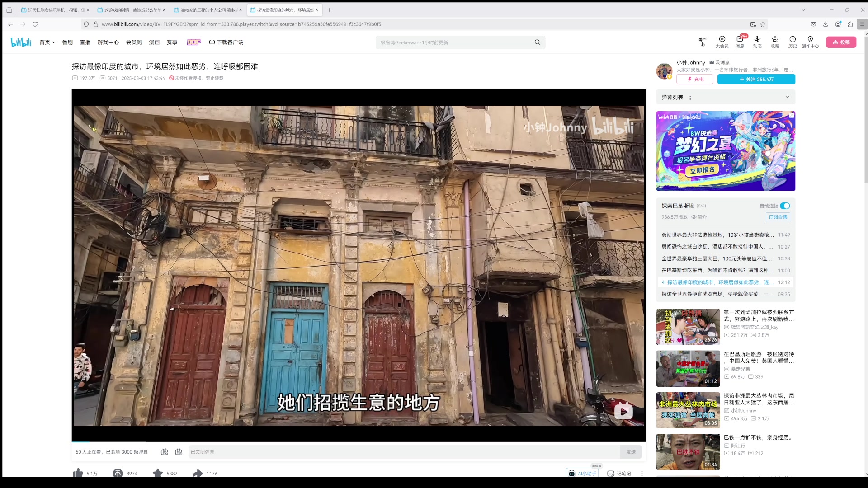Focus the bilibili search input field

pyautogui.click(x=454, y=42)
